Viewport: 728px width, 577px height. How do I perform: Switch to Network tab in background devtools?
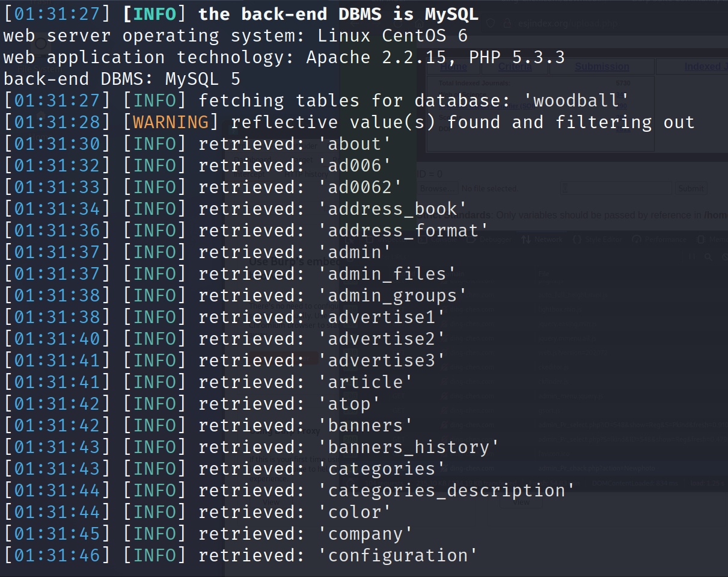point(543,239)
